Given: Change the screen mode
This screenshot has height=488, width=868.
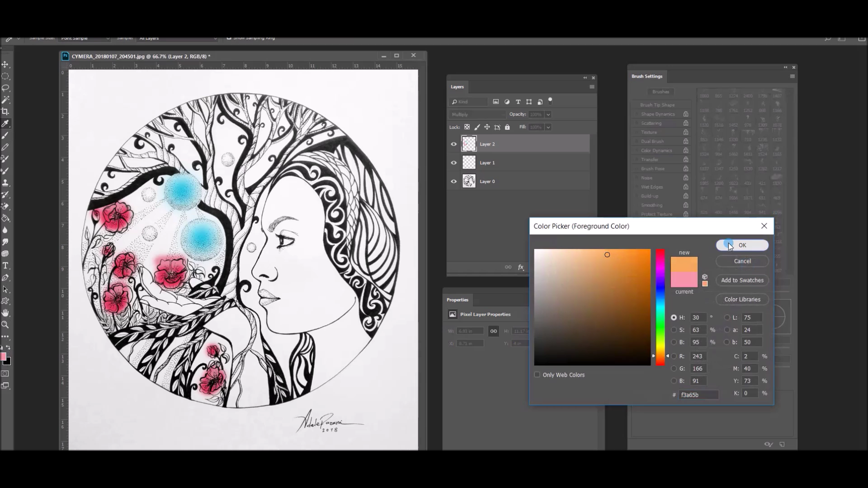Looking at the screenshot, I should pos(5,385).
